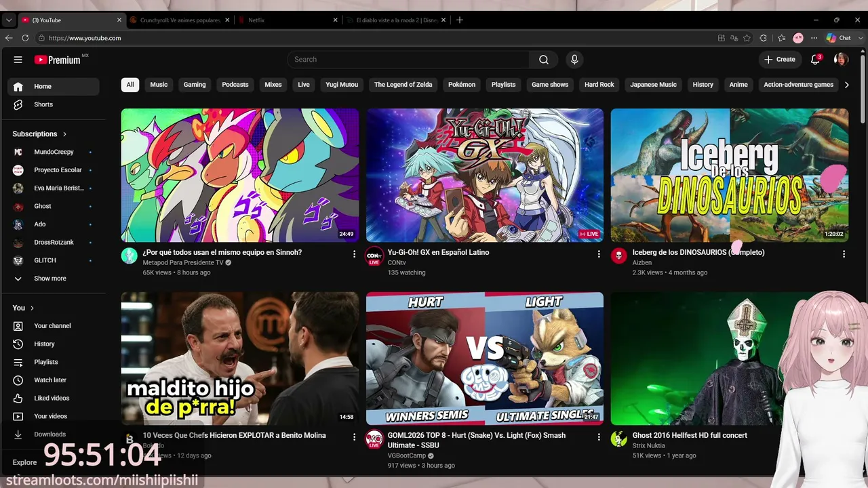This screenshot has width=868, height=488.
Task: Click the YouTube search field
Action: (408, 60)
